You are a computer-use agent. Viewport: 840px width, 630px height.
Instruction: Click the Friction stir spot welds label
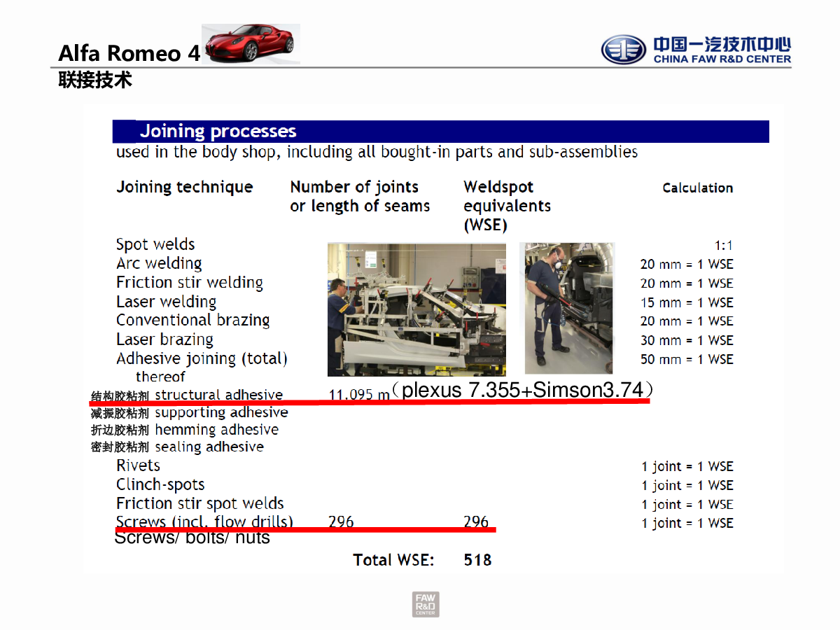[200, 503]
